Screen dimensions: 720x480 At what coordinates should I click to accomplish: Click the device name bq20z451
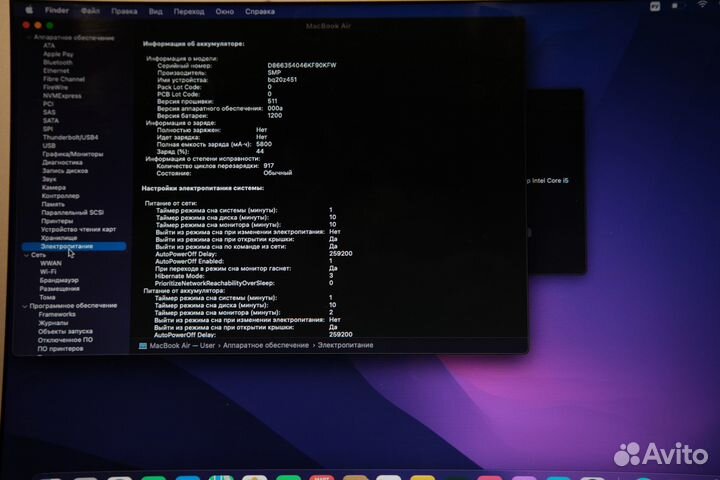(x=282, y=79)
